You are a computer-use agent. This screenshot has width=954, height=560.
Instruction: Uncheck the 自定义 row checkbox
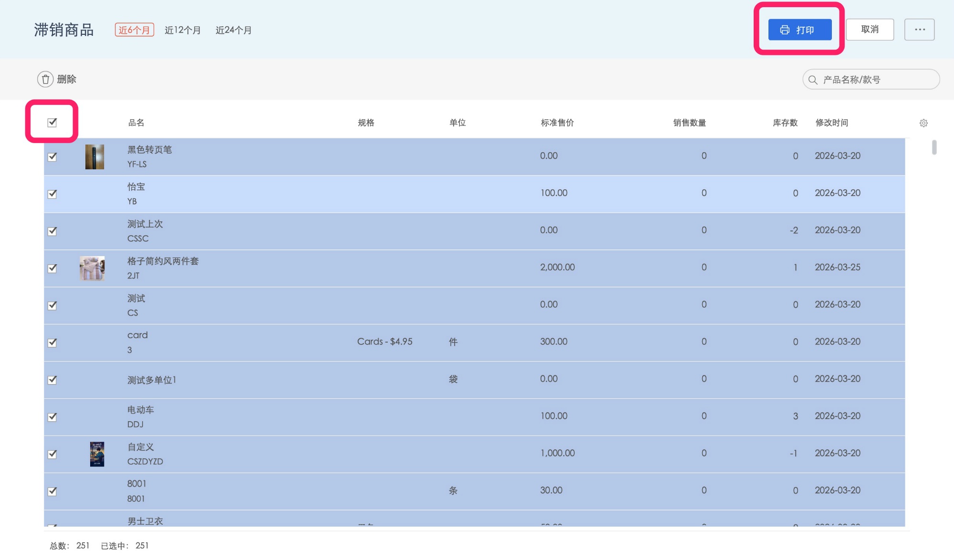[x=52, y=454]
